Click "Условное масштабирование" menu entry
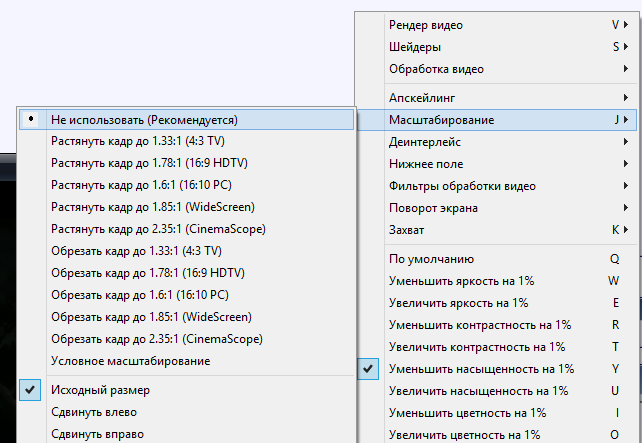This screenshot has height=443, width=642. (130, 361)
